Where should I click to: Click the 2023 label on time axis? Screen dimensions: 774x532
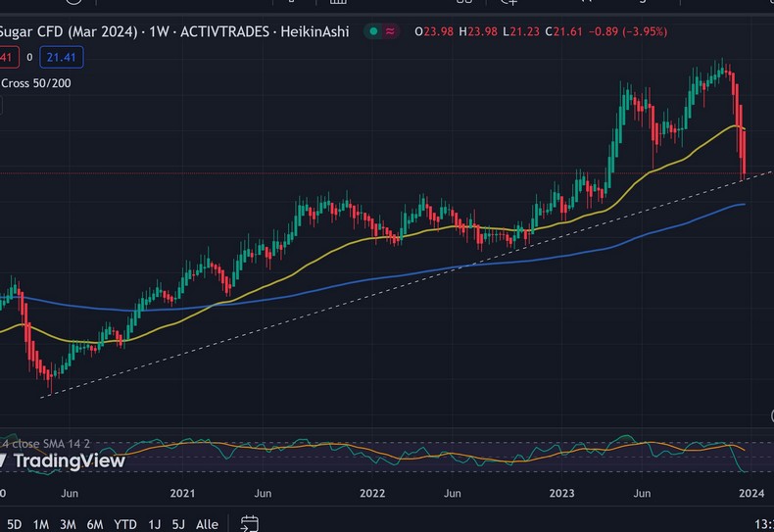(561, 493)
